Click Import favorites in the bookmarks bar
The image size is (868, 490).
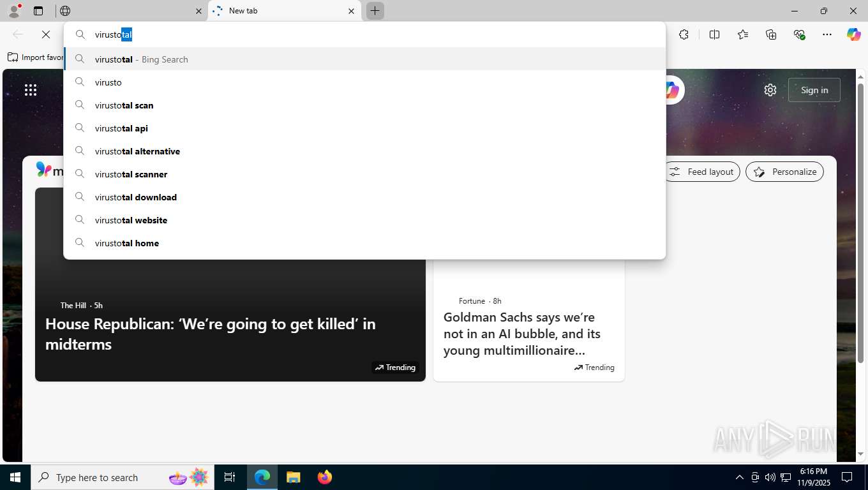pyautogui.click(x=36, y=57)
